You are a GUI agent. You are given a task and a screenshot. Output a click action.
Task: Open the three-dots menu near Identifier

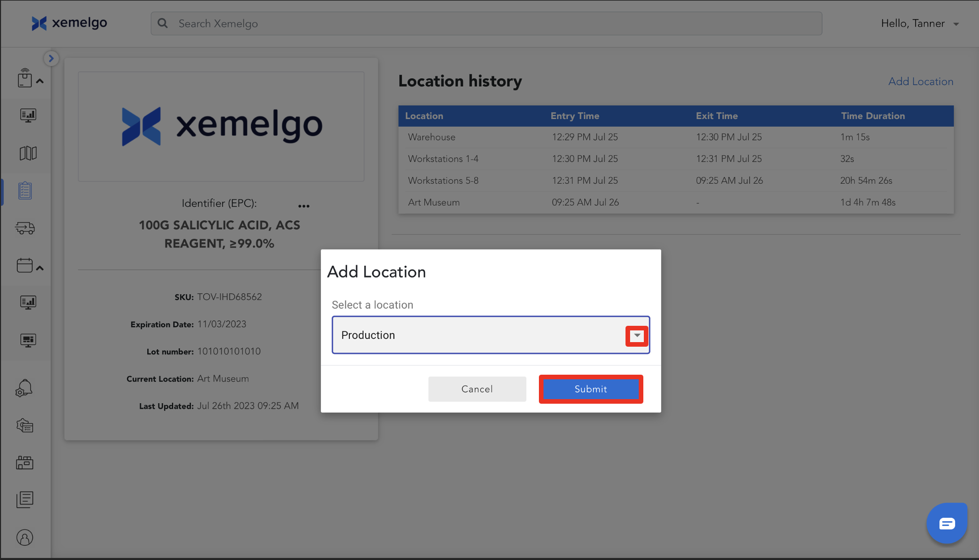pyautogui.click(x=304, y=206)
